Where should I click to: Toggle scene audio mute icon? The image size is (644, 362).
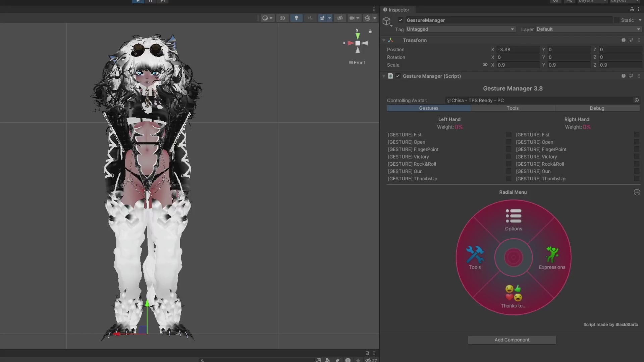point(310,18)
